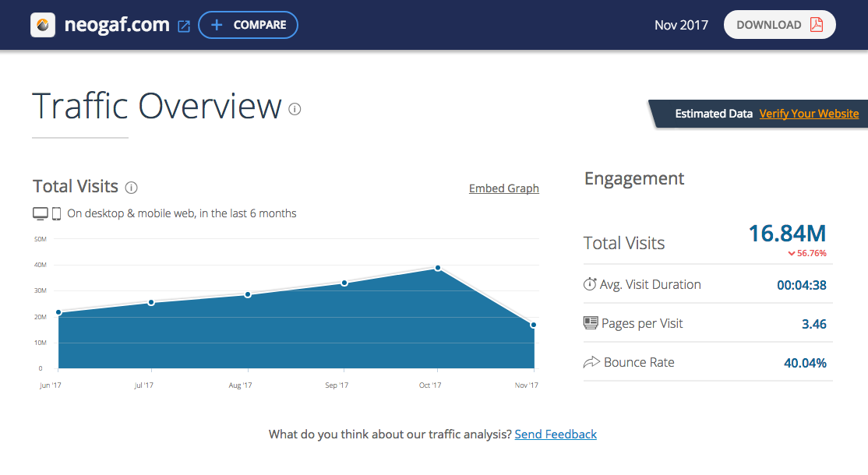The image size is (868, 475).
Task: Click the 40.04% bounce rate value
Action: click(x=805, y=364)
